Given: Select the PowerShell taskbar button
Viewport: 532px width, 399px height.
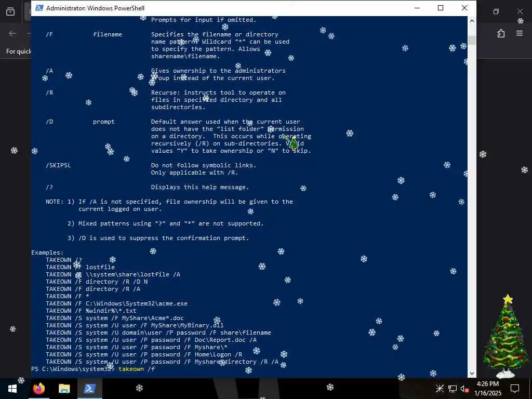Looking at the screenshot, I should (89, 388).
